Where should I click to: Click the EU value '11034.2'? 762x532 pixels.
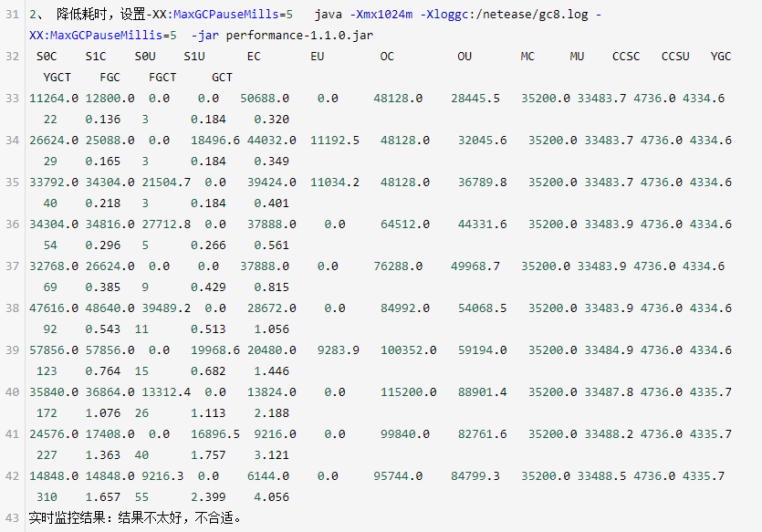coord(334,183)
